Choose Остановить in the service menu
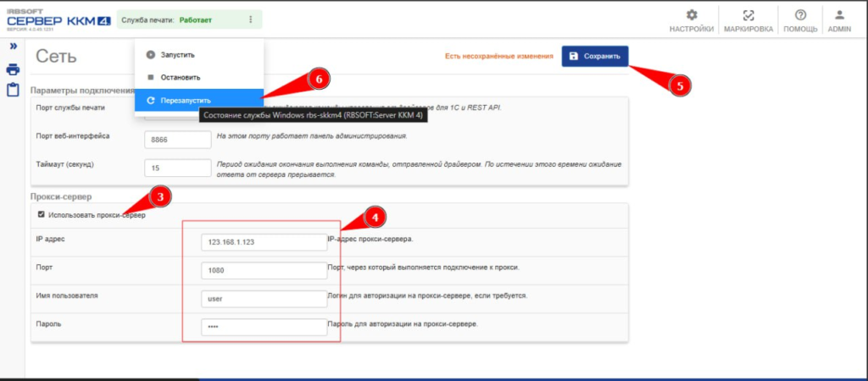 [x=179, y=77]
